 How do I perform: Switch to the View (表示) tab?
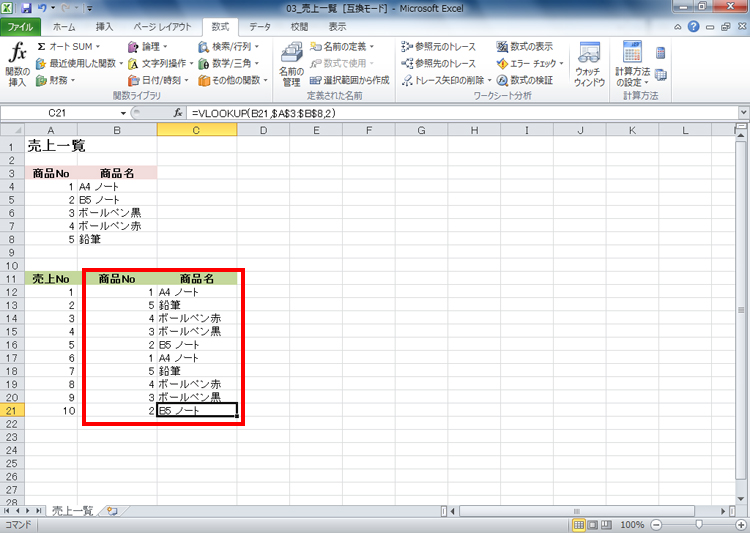pos(337,27)
